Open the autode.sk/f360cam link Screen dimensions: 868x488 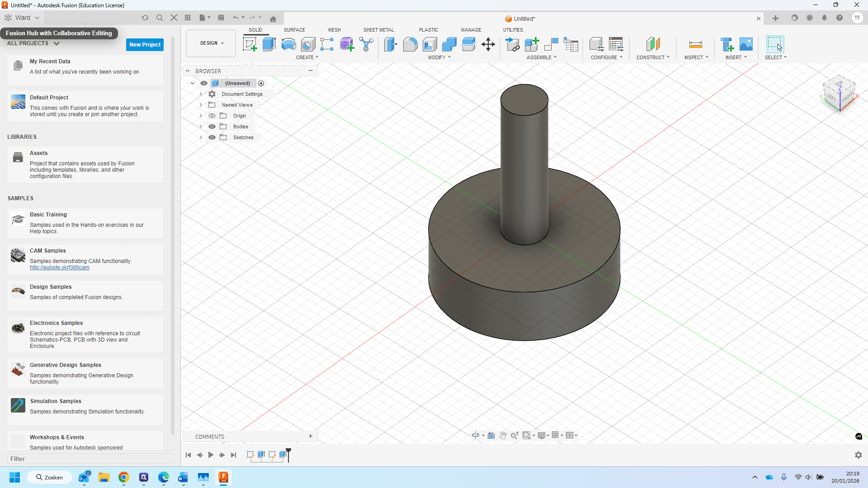tap(60, 267)
